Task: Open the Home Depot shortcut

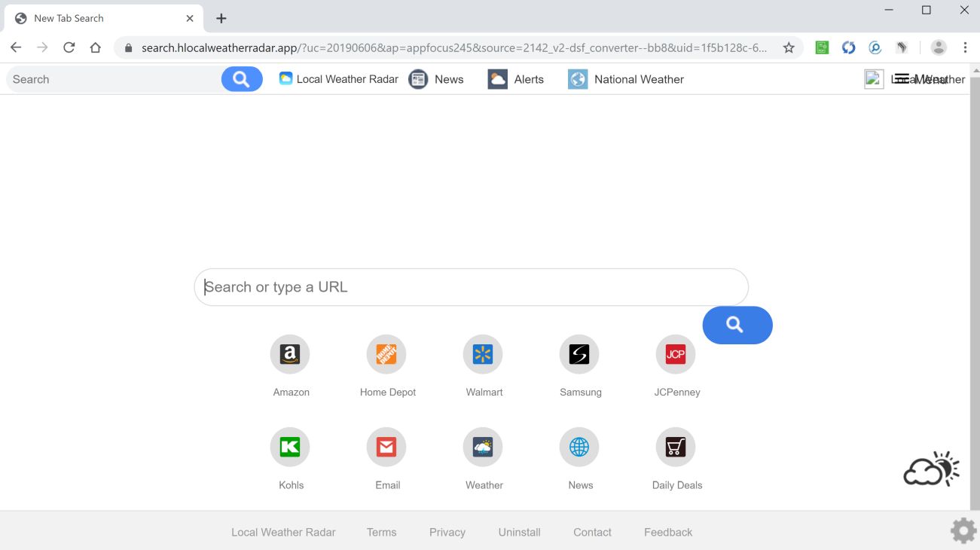Action: click(x=386, y=354)
